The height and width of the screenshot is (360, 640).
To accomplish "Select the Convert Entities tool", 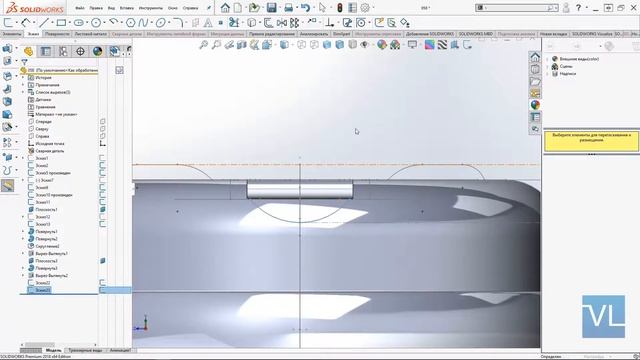I will (252, 23).
